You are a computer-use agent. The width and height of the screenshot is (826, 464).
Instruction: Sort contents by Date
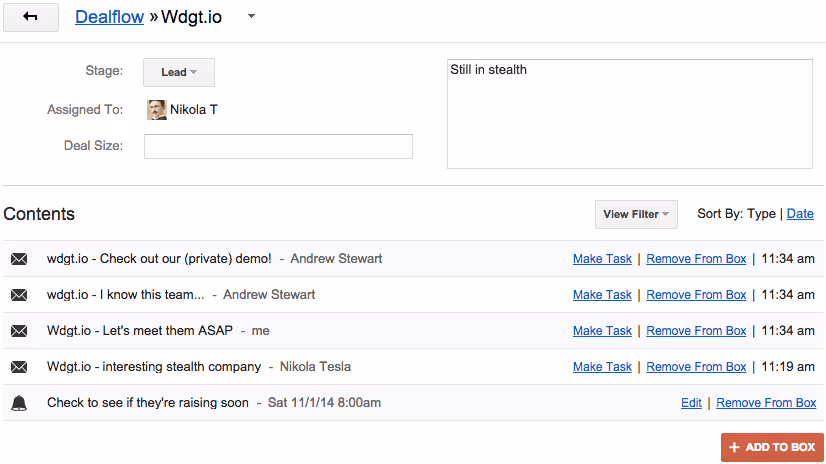(x=800, y=214)
